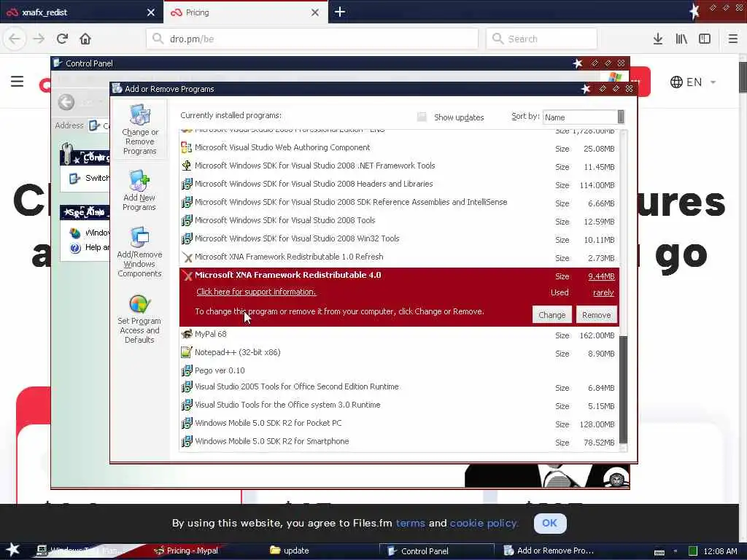The height and width of the screenshot is (560, 747).
Task: Click the Notepad++ program icon
Action: pos(187,353)
